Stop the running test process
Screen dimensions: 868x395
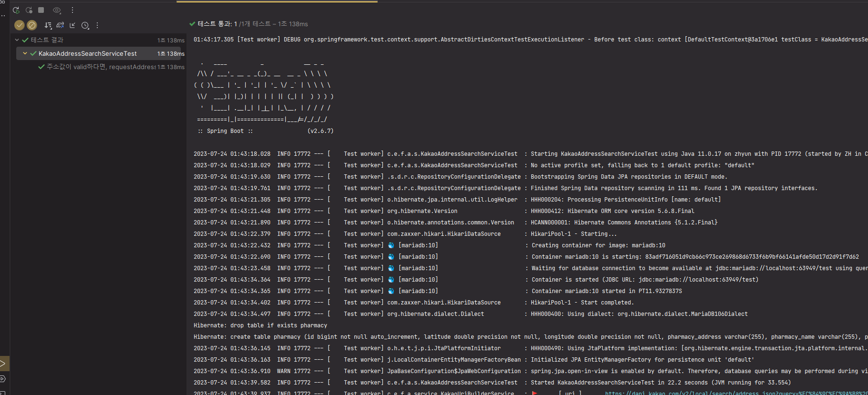tap(41, 10)
